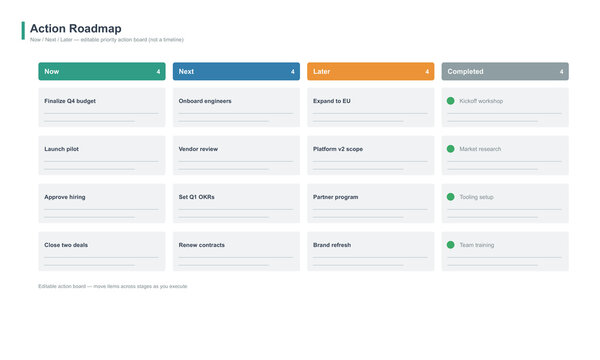Click the count badge in Later header
The image size is (600, 360).
coord(427,72)
